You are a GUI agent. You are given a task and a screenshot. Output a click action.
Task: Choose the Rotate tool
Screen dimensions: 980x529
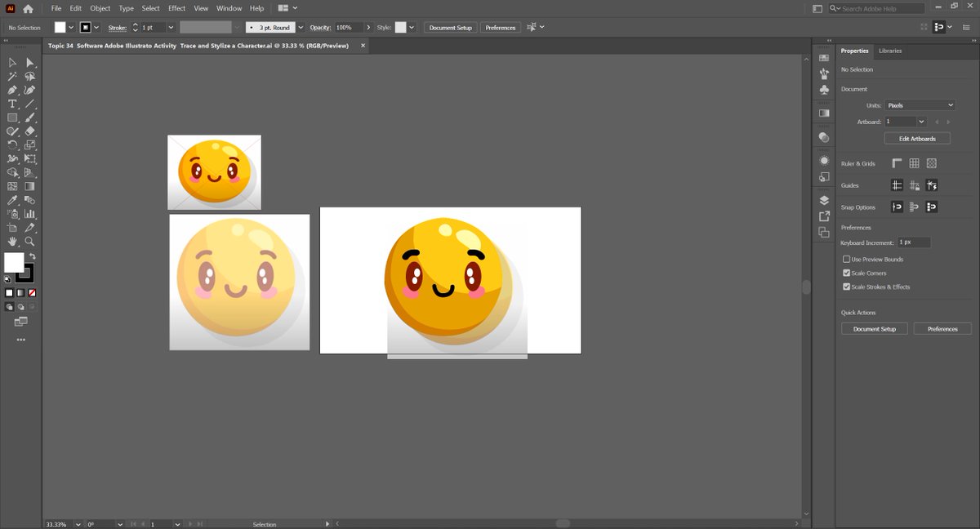click(12, 145)
